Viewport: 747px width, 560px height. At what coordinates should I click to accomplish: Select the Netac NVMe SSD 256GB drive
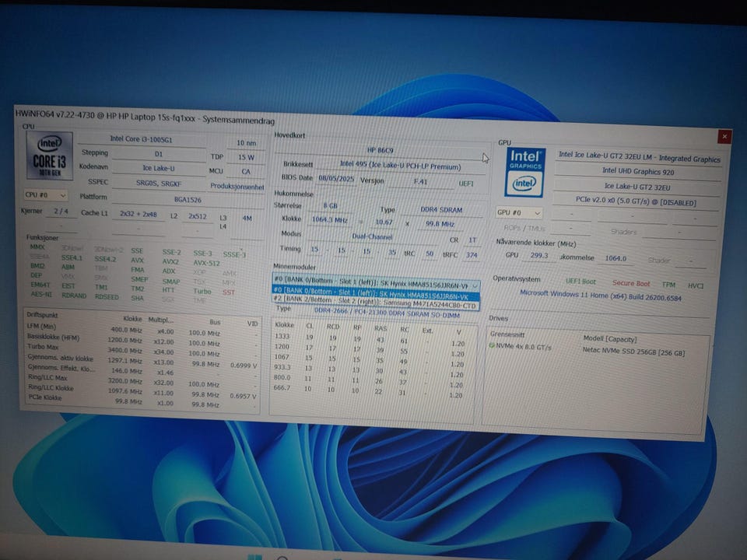point(633,352)
